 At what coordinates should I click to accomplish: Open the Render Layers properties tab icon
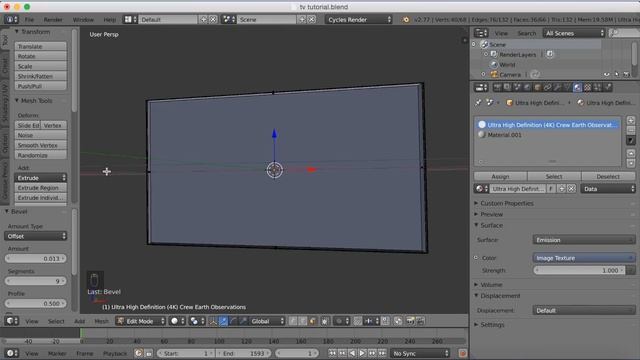(x=507, y=87)
